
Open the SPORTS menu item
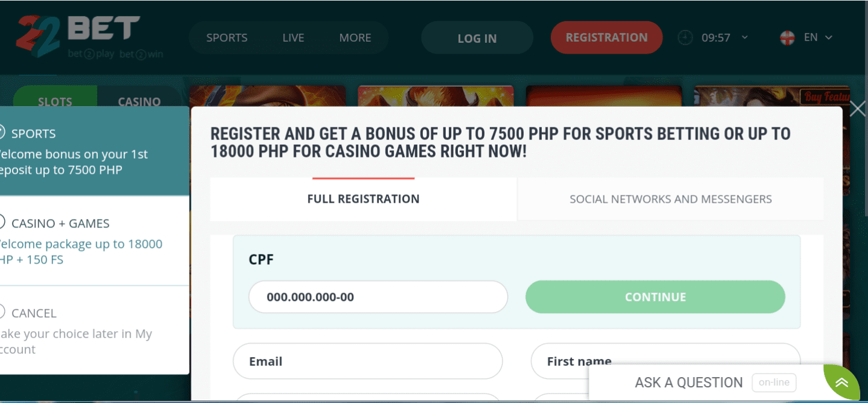pyautogui.click(x=227, y=37)
